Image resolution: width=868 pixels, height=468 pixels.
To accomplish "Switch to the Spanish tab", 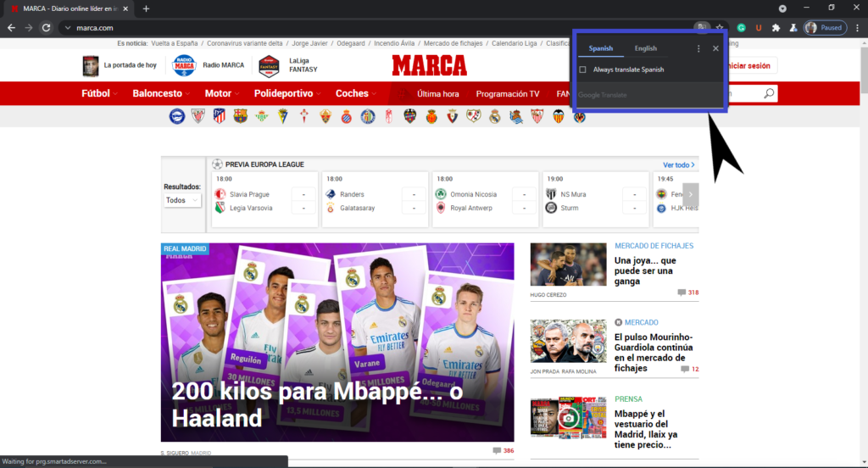I will (601, 48).
